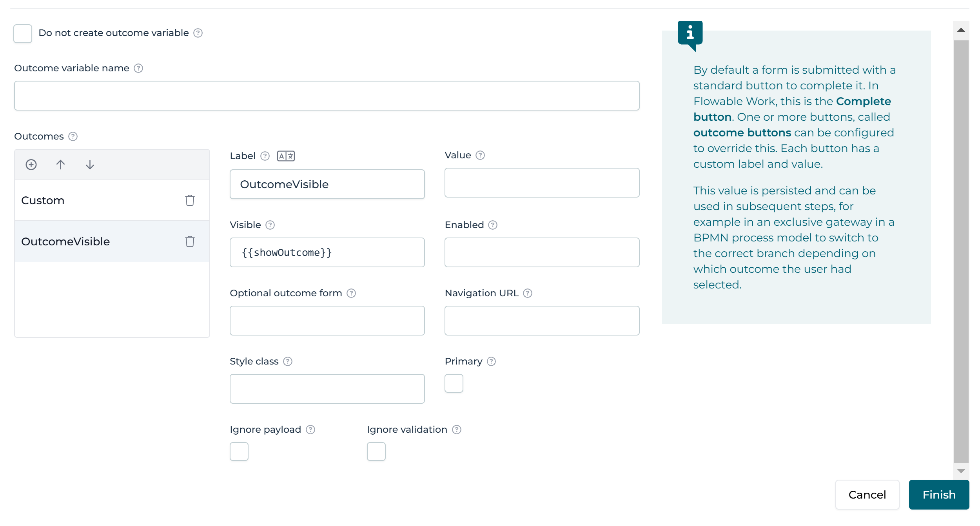Viewport: 980px width, 526px height.
Task: Move selected outcome down with arrow
Action: coord(90,165)
